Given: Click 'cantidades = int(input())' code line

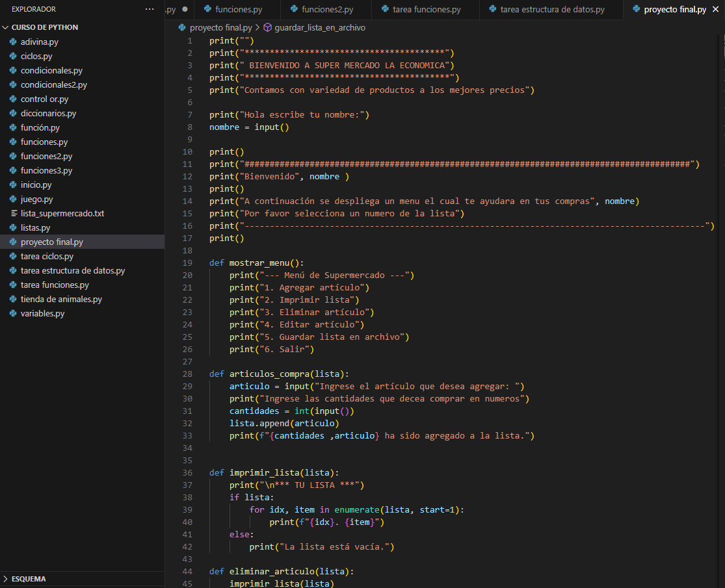Looking at the screenshot, I should click(x=292, y=411).
